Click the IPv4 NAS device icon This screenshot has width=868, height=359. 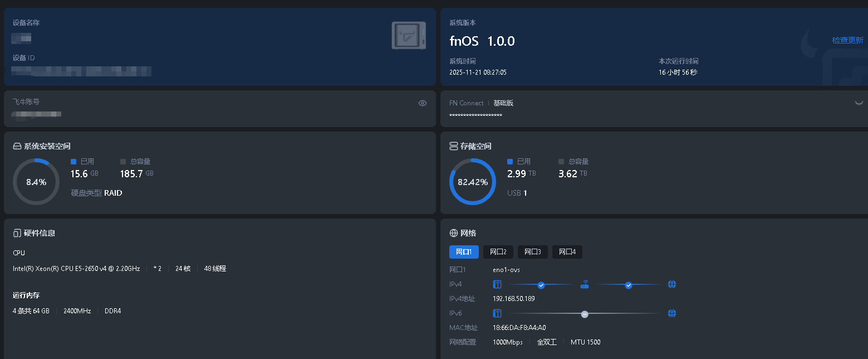point(497,285)
